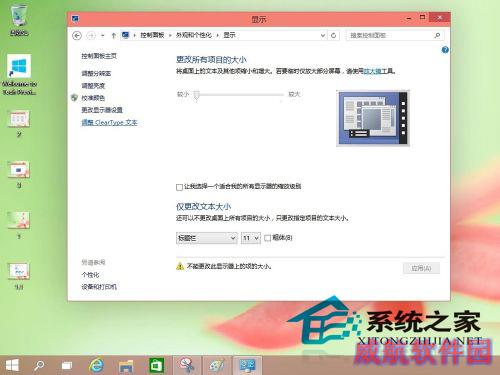Open the Windows Start button
Viewport: 500px width, 375px height.
[12, 365]
